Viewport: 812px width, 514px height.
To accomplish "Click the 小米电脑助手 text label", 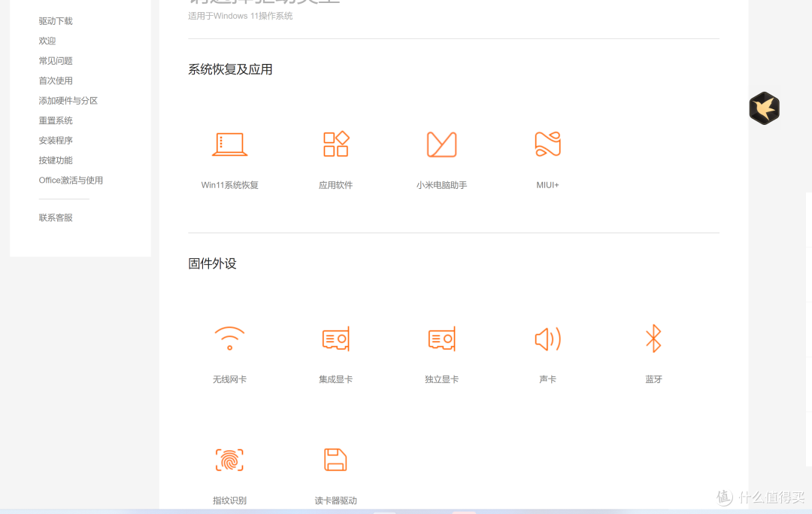I will (442, 185).
